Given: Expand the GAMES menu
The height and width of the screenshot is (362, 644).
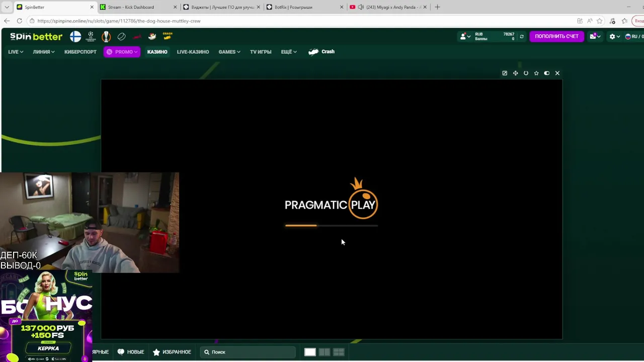Looking at the screenshot, I should (x=229, y=52).
